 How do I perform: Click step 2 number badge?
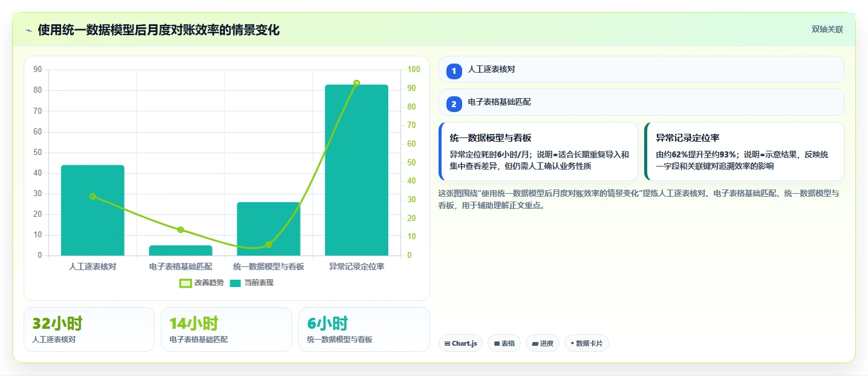pos(454,104)
